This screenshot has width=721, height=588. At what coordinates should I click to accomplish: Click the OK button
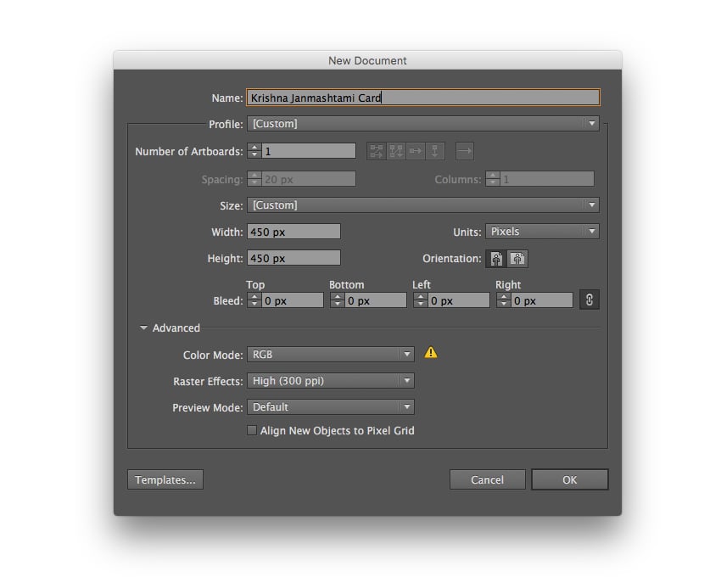569,479
